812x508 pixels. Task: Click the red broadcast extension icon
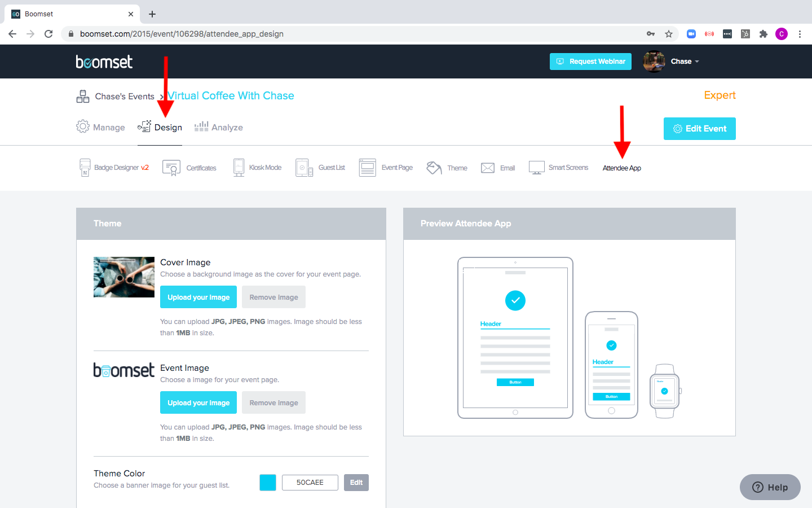[709, 34]
